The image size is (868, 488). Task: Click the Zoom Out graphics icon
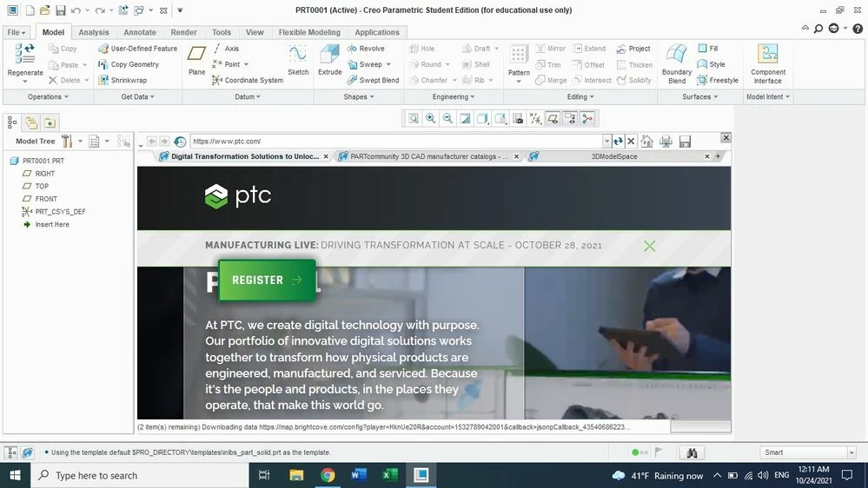(x=447, y=118)
